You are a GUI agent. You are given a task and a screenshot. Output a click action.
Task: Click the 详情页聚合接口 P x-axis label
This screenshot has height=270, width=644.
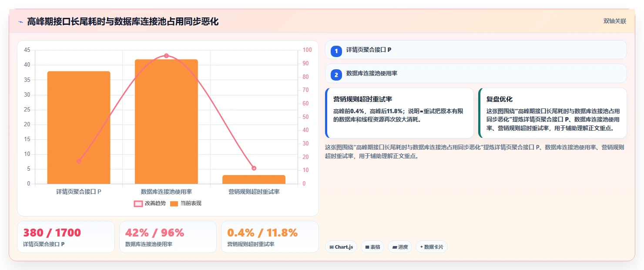pos(79,192)
